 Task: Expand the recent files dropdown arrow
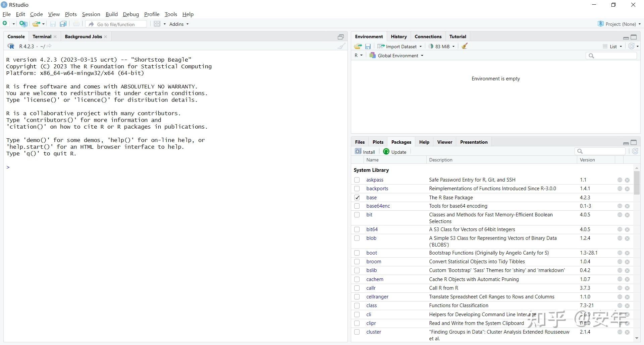pos(43,24)
